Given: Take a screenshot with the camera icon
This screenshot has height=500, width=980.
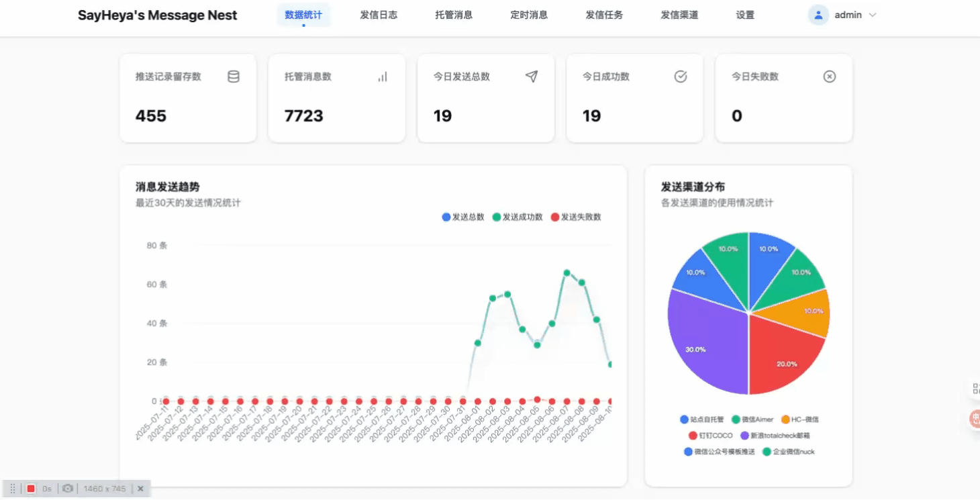Looking at the screenshot, I should pos(67,489).
